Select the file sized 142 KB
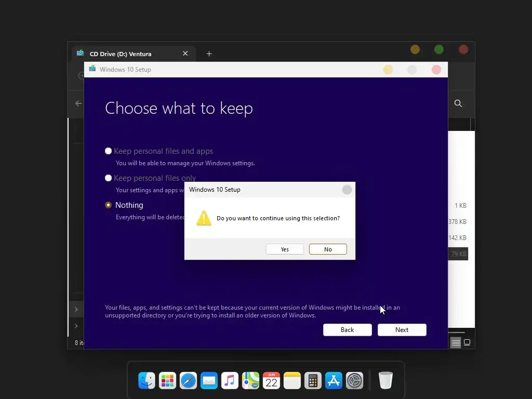 point(457,237)
